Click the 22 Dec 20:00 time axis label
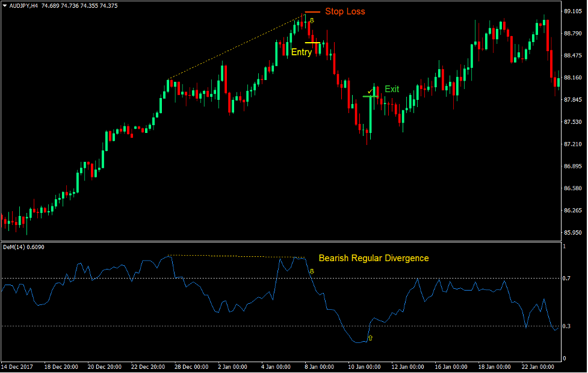Image resolution: width=588 pixels, height=373 pixels. click(147, 367)
